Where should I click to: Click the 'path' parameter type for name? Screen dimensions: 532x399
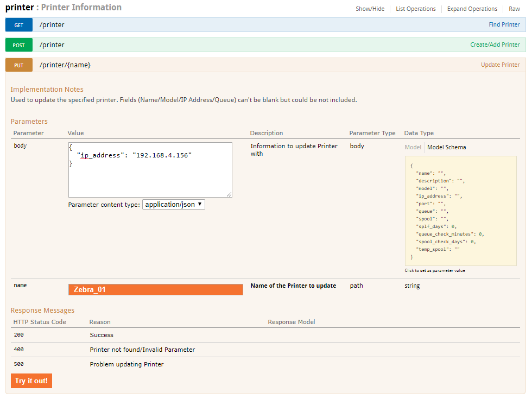coord(356,286)
